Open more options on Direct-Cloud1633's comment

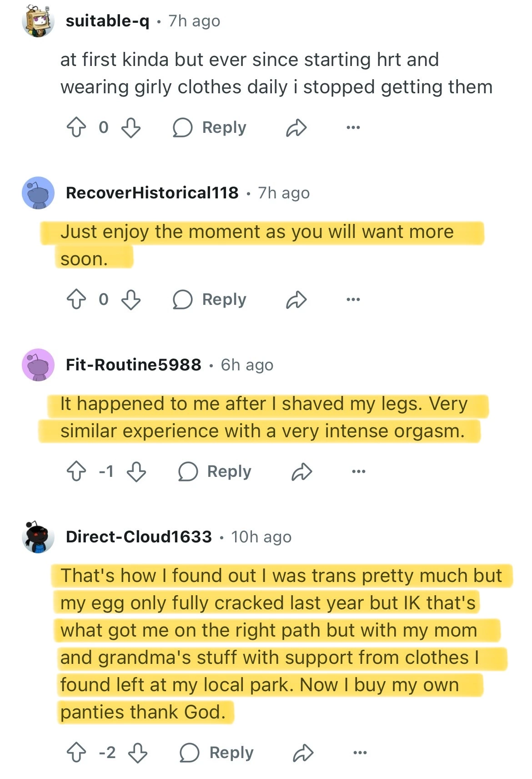(x=360, y=753)
